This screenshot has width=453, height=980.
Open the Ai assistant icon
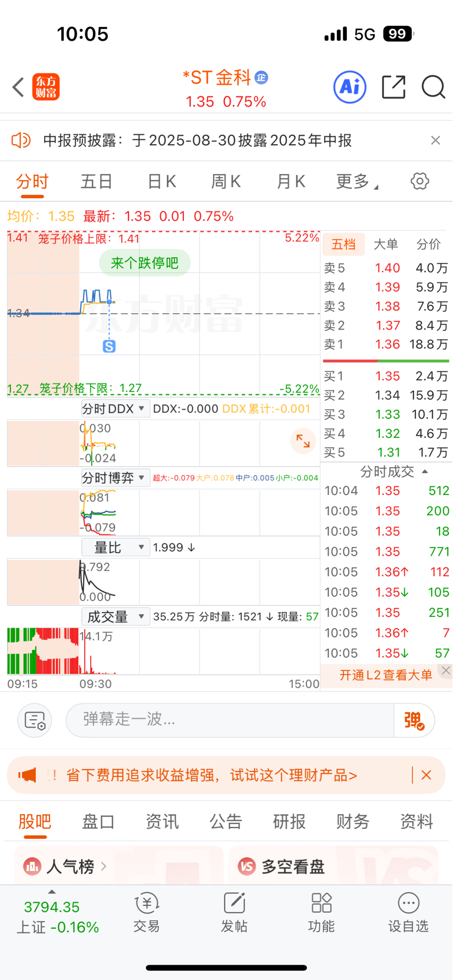[x=350, y=87]
